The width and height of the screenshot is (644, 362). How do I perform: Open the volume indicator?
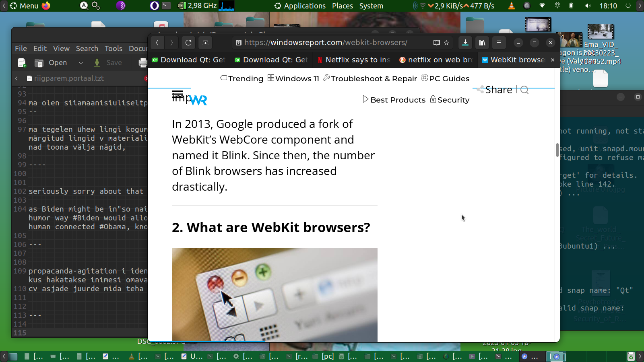coord(588,6)
